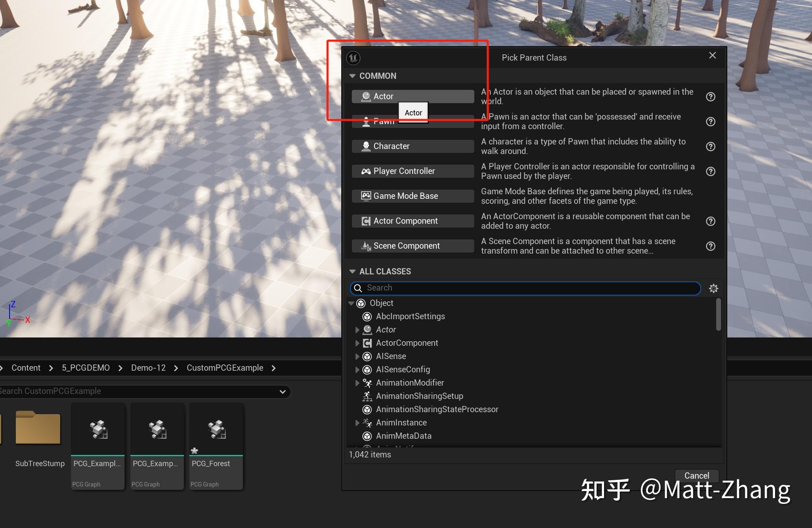Click the Cancel button
Screen dimensions: 812x528
click(697, 475)
